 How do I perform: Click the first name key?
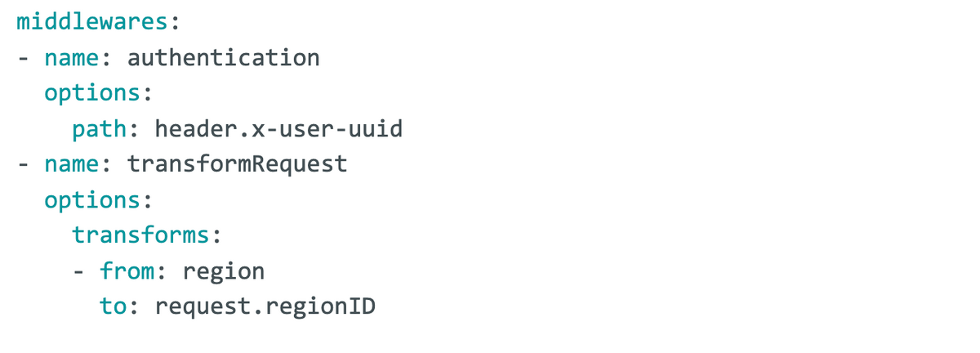point(72,58)
